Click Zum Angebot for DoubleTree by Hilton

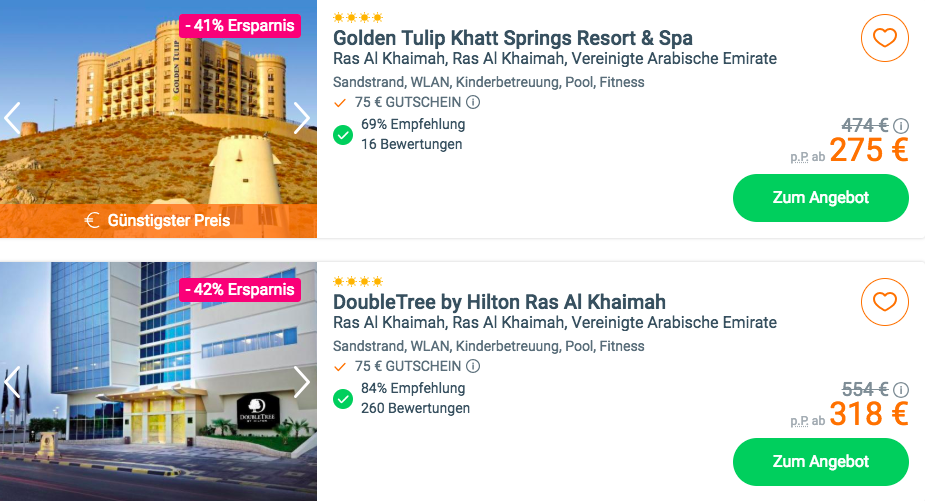(821, 461)
